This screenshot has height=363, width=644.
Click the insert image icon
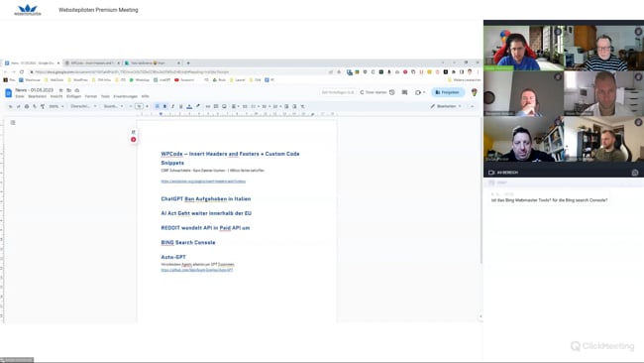tap(224, 106)
